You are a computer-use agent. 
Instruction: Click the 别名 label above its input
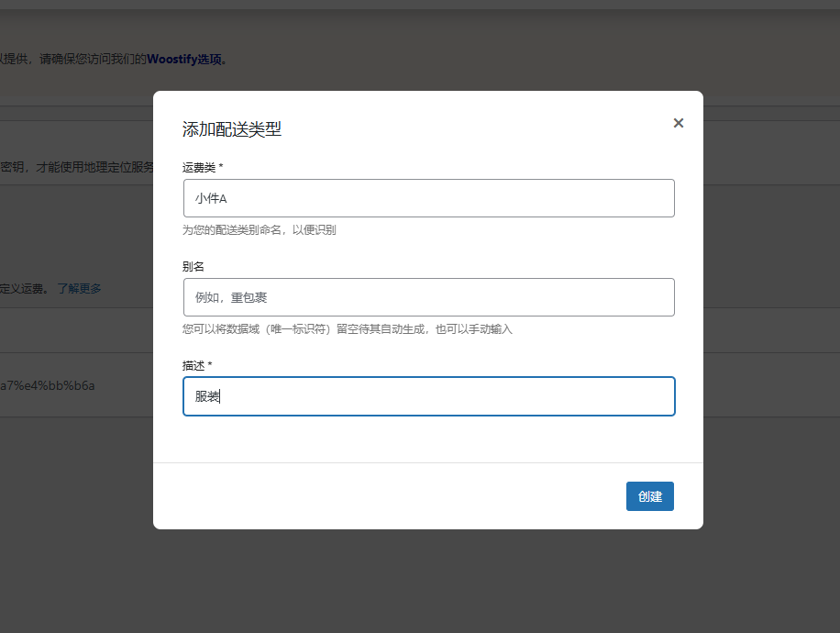(191, 266)
